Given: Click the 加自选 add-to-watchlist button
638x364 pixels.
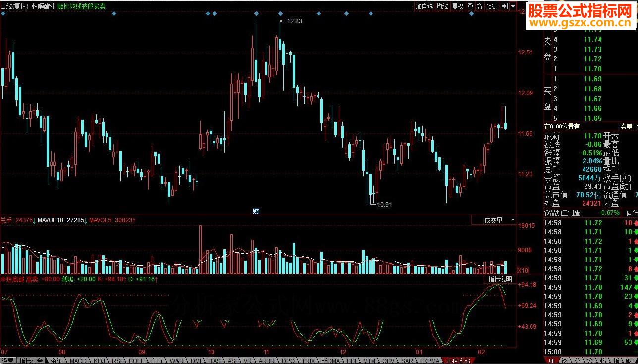Looking at the screenshot, I should (x=424, y=7).
